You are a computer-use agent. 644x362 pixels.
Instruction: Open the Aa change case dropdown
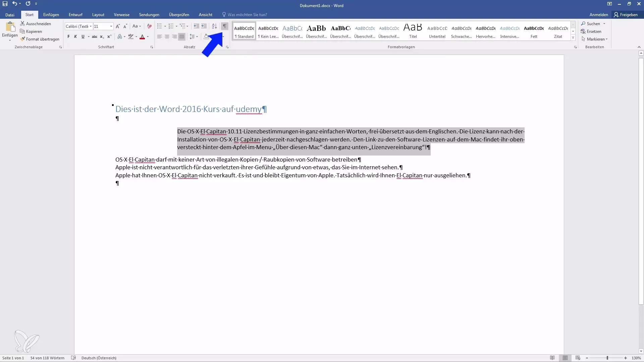click(x=137, y=26)
